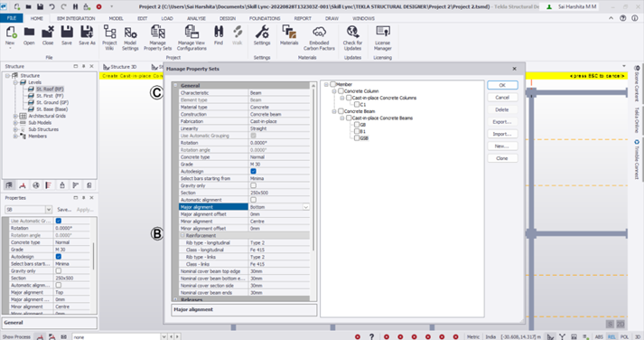Tick the B1 property set checkbox

tap(357, 131)
